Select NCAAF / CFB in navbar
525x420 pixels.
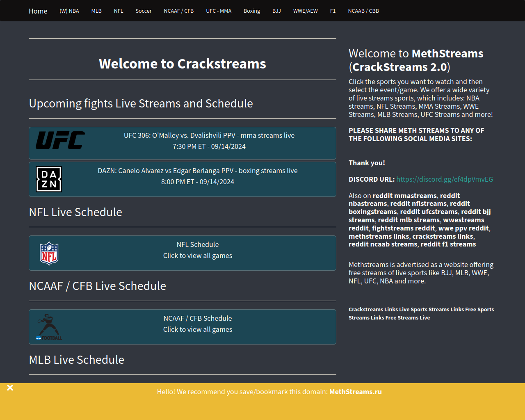pos(179,11)
